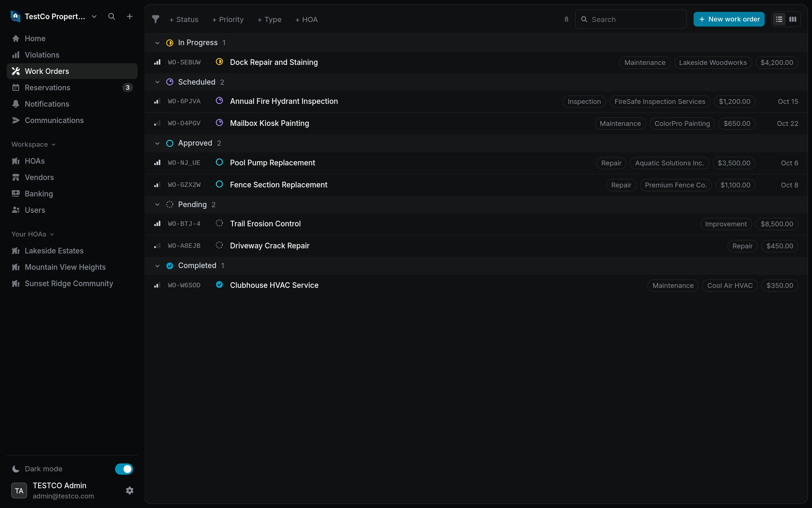Open Mountain View Heights HOA
Screen dimensions: 812x508
point(72,267)
